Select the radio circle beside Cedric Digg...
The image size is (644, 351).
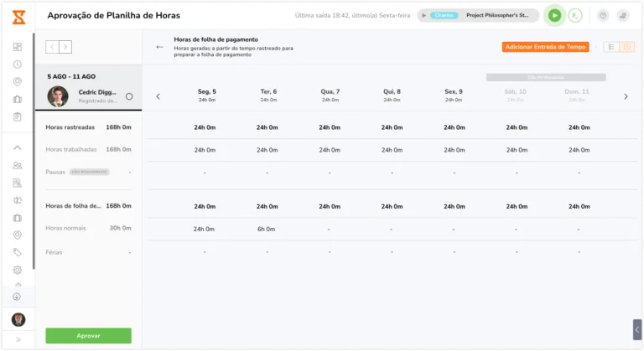coord(129,96)
